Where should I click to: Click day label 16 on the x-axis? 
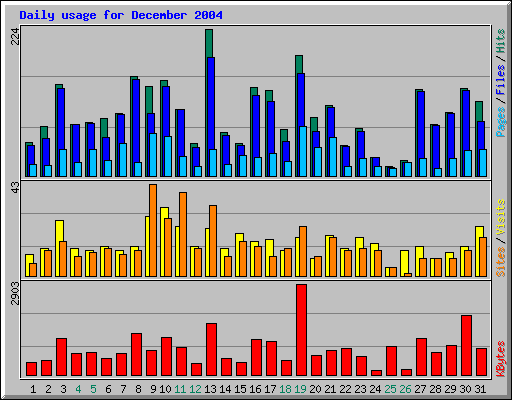click(255, 389)
